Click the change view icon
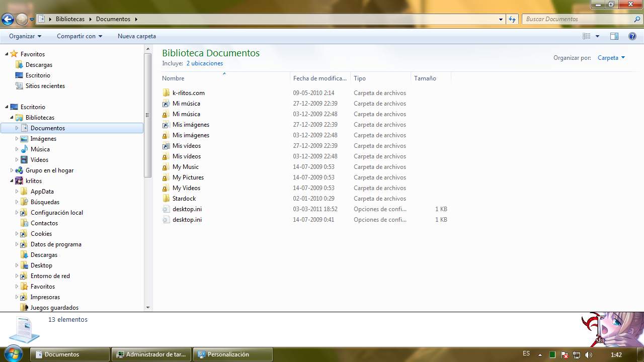This screenshot has width=644, height=362. (586, 36)
